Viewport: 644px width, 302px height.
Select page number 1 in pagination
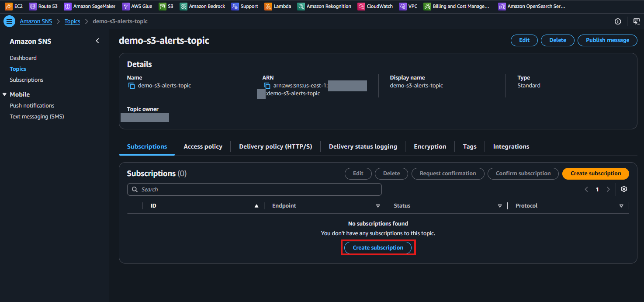pos(597,190)
